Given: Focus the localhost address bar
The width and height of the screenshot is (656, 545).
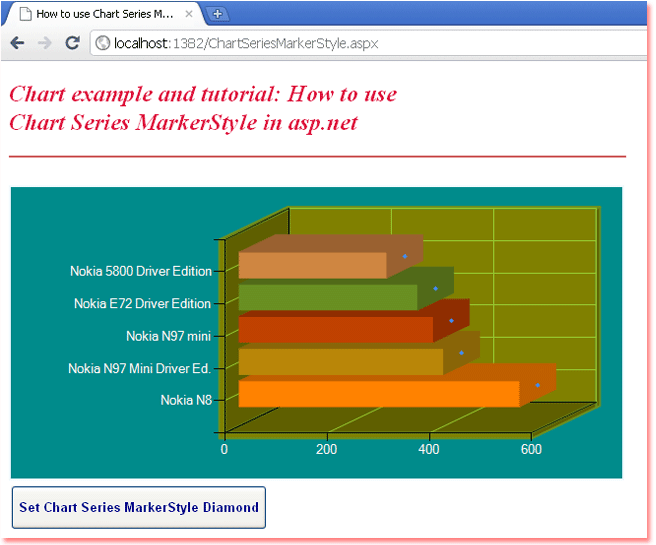Looking at the screenshot, I should [368, 43].
